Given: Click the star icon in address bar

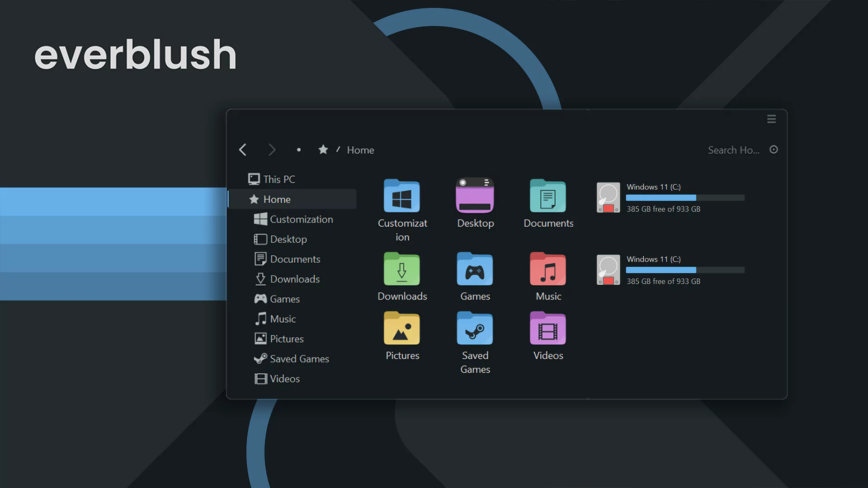Looking at the screenshot, I should pos(323,150).
